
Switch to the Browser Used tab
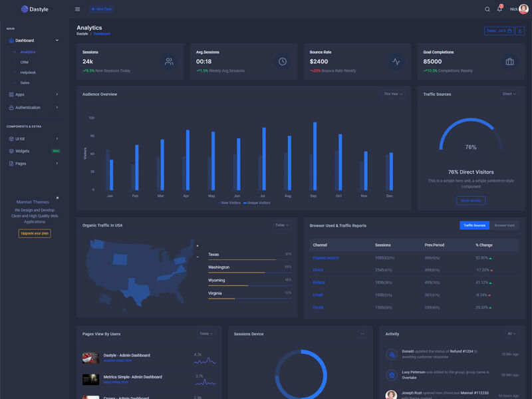point(504,225)
